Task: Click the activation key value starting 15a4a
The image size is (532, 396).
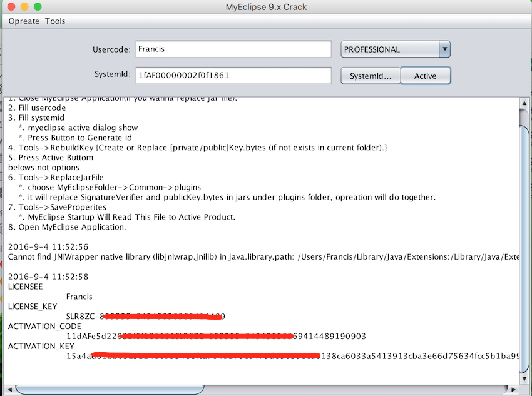Action: pos(293,356)
